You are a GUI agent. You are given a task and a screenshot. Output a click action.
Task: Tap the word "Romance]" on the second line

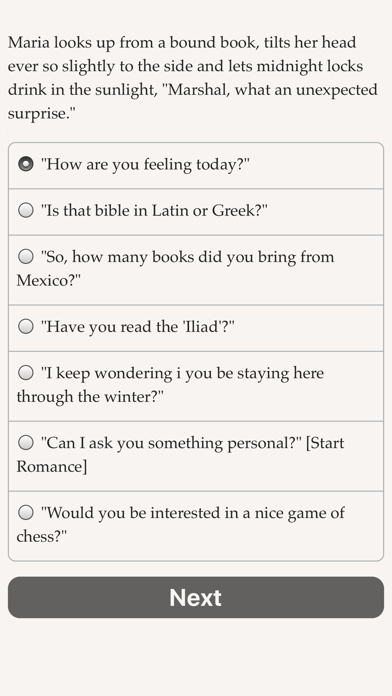click(x=51, y=467)
